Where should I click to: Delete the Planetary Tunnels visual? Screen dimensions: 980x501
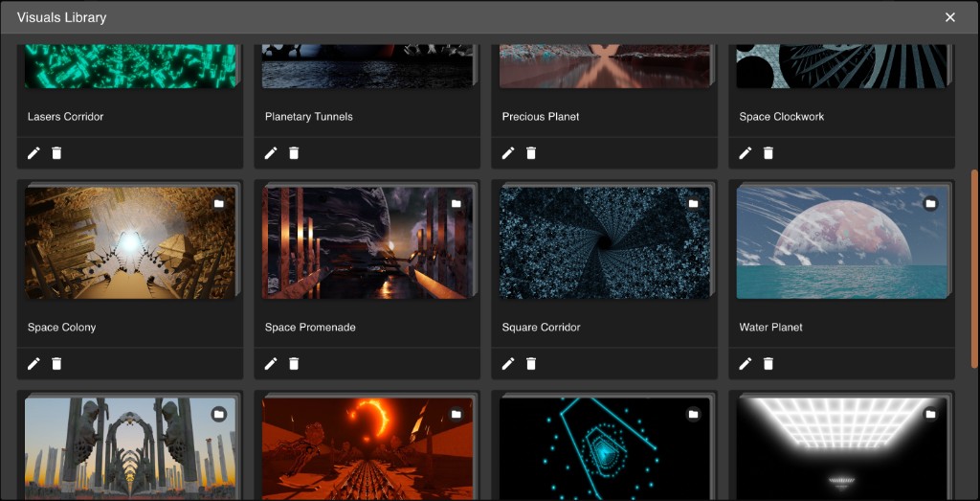coord(294,153)
